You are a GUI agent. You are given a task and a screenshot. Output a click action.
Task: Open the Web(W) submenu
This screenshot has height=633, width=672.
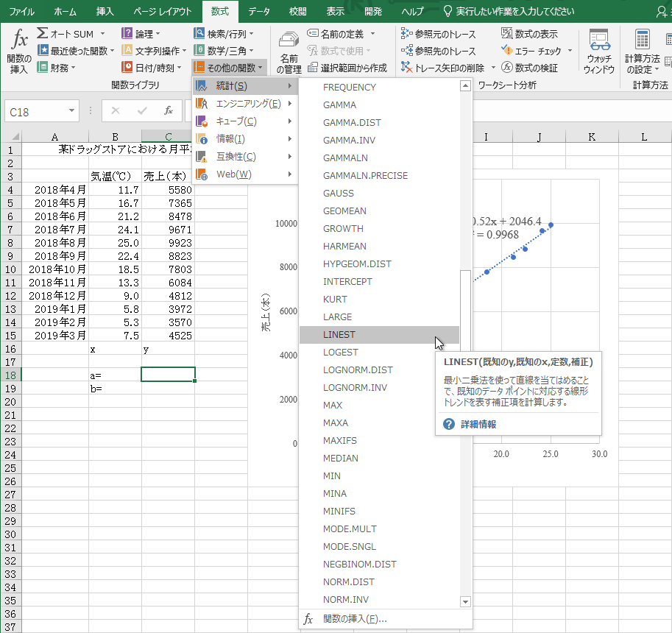244,174
